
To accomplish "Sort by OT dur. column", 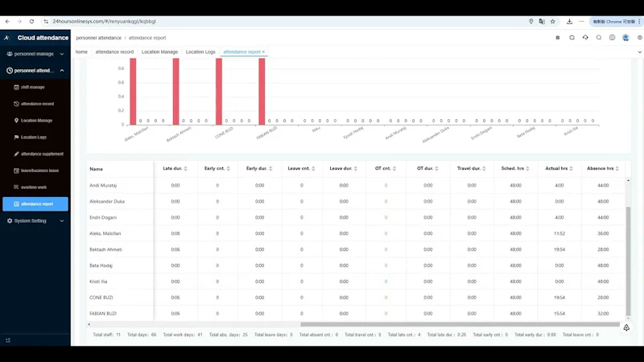I will pyautogui.click(x=436, y=169).
